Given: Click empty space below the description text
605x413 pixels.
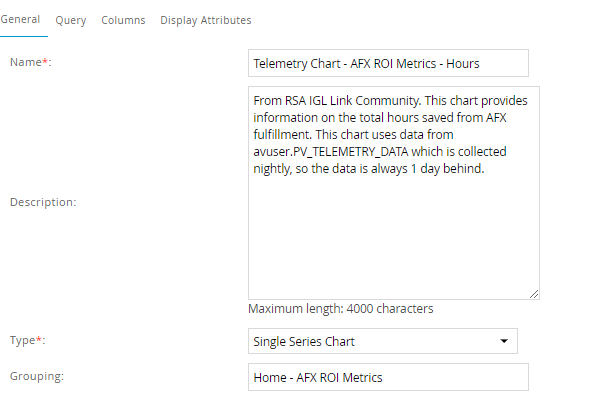Looking at the screenshot, I should pyautogui.click(x=393, y=240).
